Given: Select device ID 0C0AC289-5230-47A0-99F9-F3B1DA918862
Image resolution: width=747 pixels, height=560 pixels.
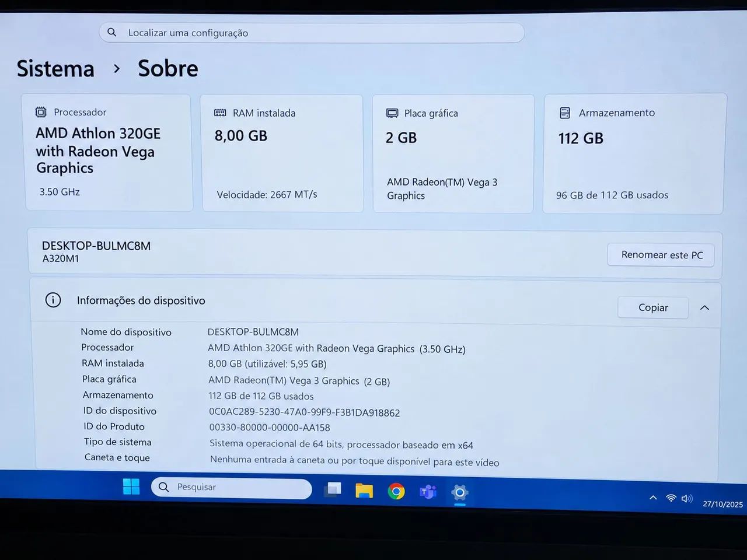Looking at the screenshot, I should [x=305, y=412].
